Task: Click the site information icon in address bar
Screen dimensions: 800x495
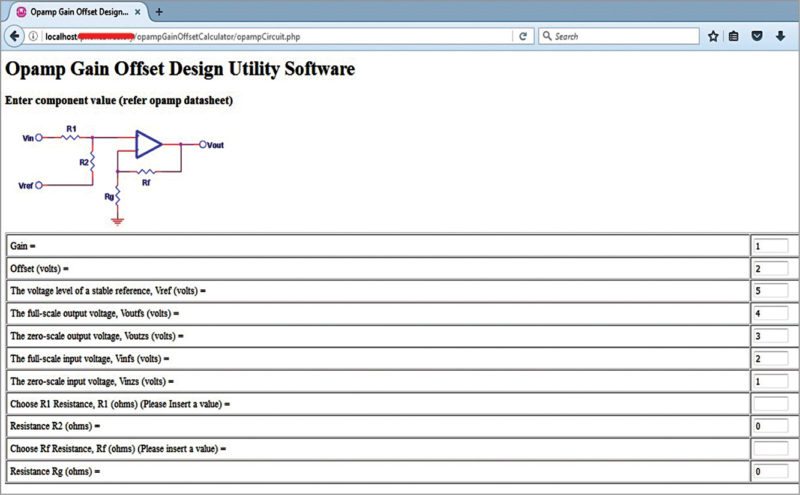Action: coord(34,36)
